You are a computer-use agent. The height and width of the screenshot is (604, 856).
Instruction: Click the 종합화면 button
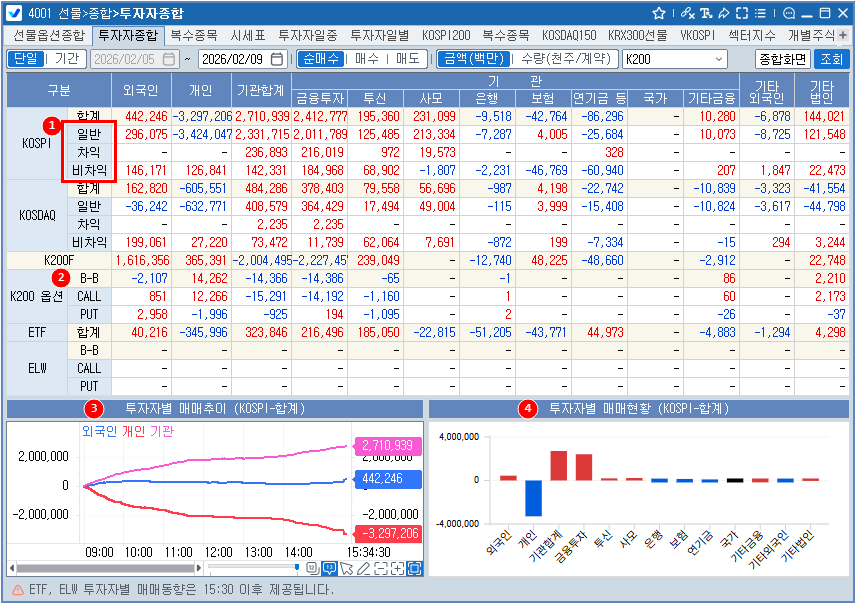781,59
